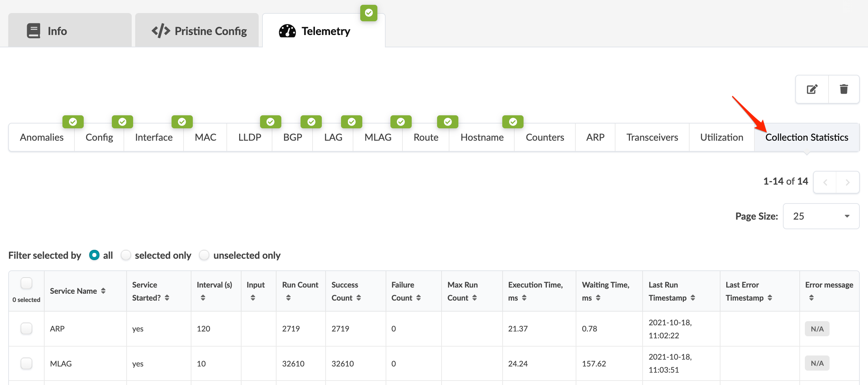
Task: Toggle select-all checkbox in table header
Action: pos(26,283)
